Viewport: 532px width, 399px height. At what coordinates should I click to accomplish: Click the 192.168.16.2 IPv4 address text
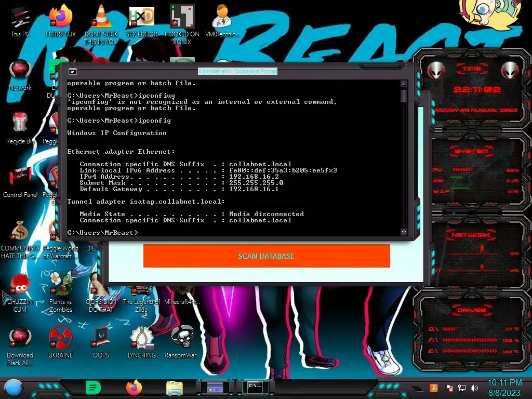(x=254, y=177)
